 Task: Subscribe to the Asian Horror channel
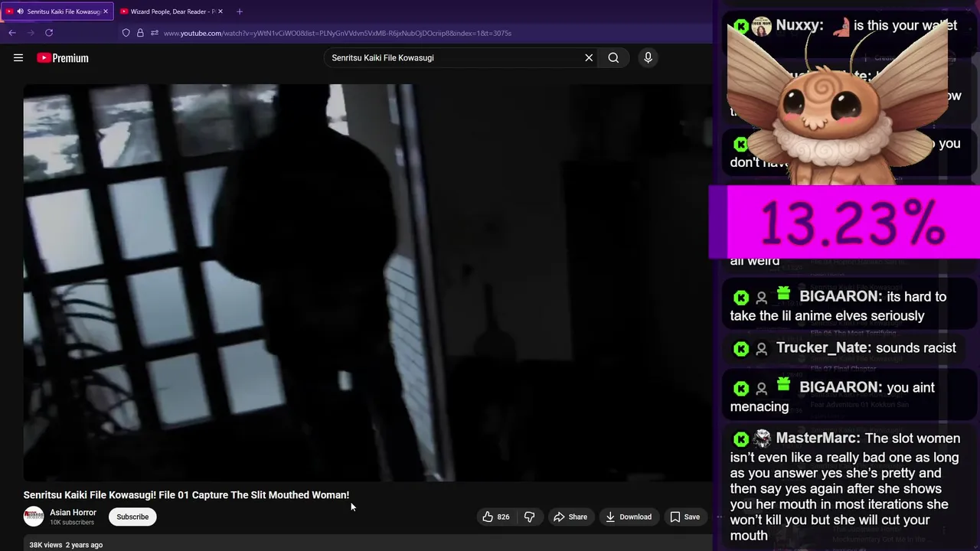[132, 517]
